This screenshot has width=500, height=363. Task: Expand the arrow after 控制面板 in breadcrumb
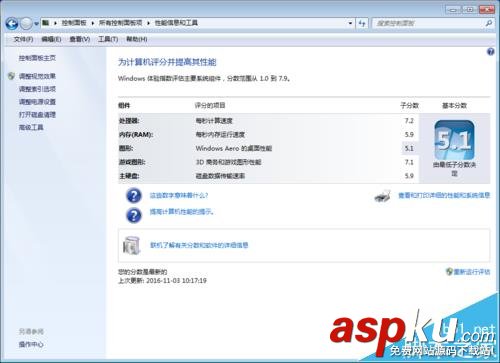click(92, 23)
